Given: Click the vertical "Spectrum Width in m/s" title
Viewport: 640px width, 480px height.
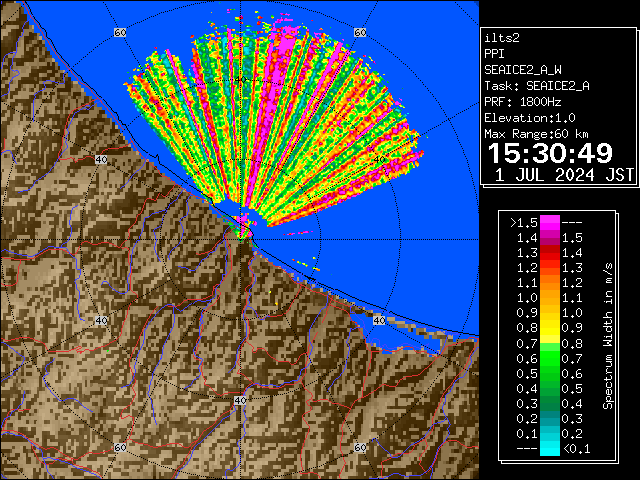Looking at the screenshot, I should click(608, 336).
